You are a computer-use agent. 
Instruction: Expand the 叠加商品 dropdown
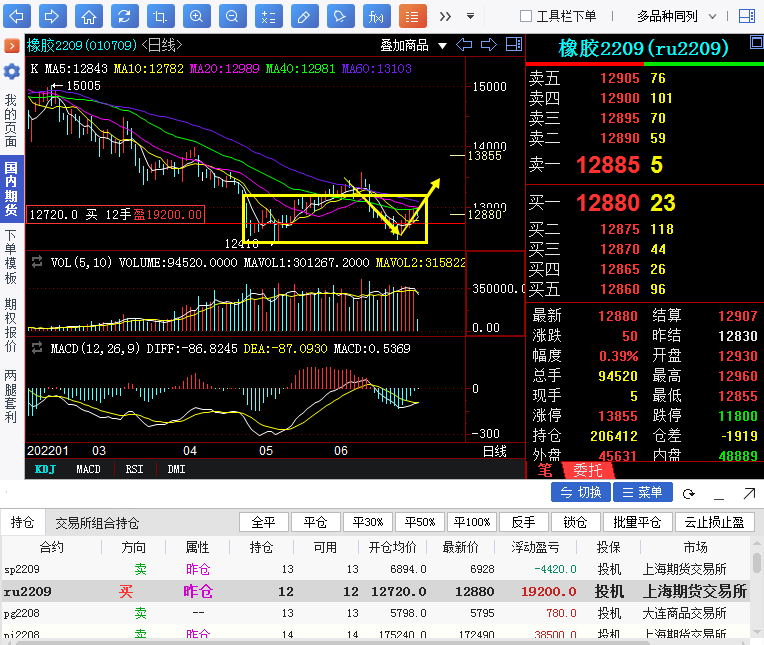click(412, 44)
